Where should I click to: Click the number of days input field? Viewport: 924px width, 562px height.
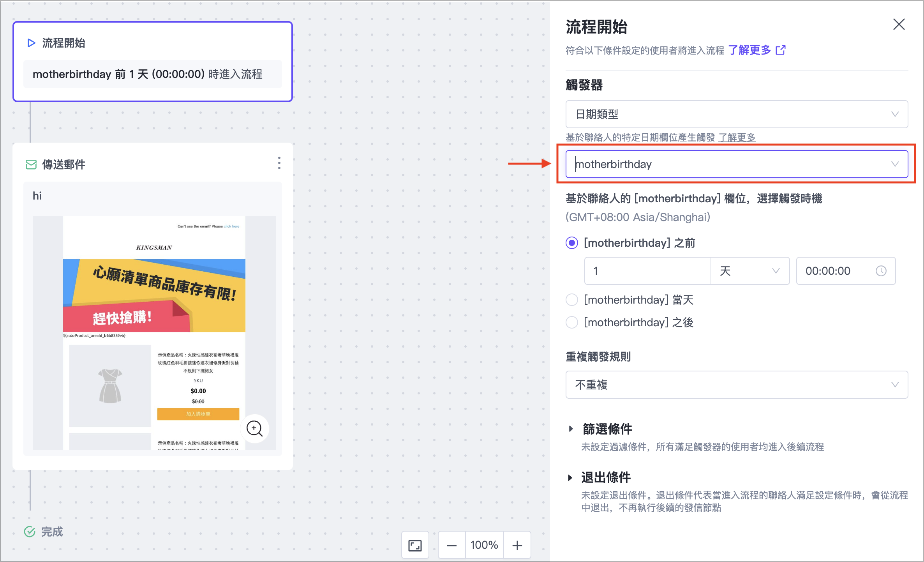[x=647, y=271]
